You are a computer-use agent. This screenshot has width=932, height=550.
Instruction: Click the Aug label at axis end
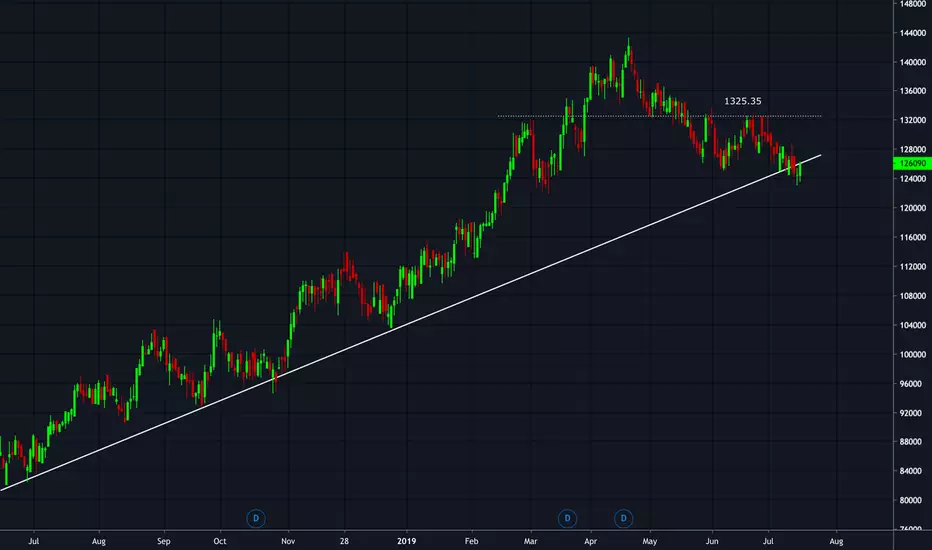(x=836, y=541)
